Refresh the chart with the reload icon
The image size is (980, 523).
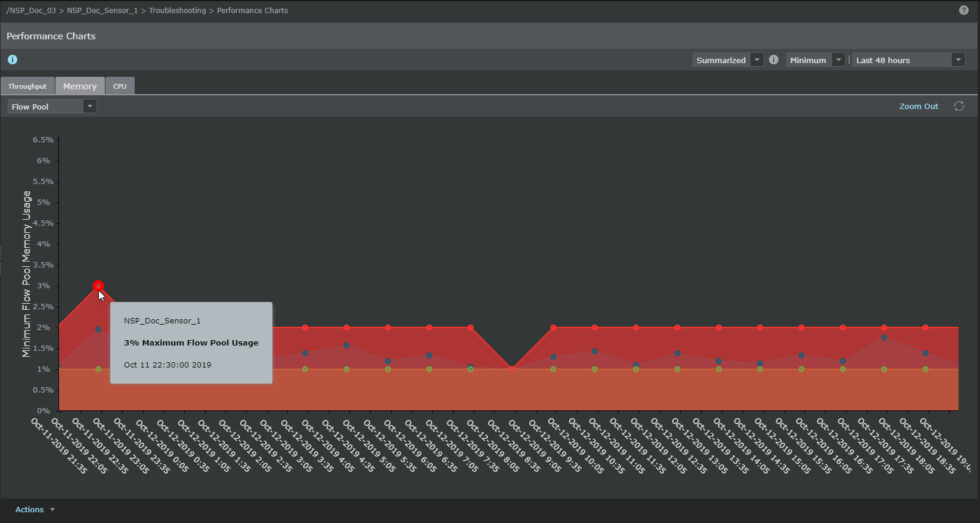959,106
